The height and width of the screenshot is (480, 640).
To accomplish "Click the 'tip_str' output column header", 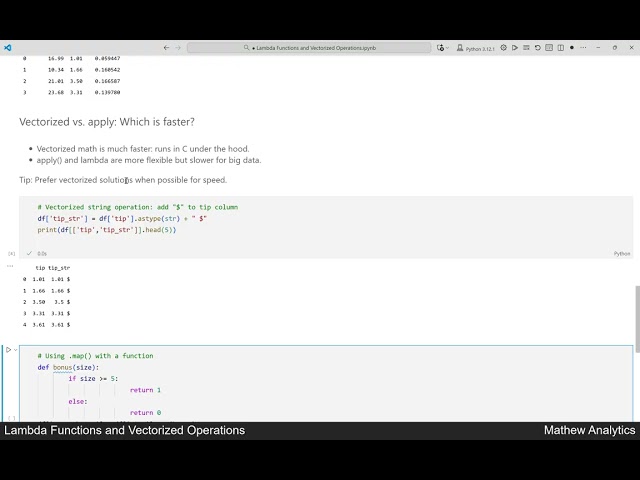I will [59, 268].
